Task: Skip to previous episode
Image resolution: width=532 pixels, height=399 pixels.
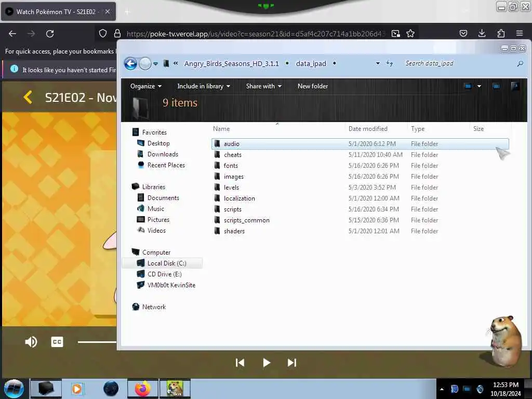Action: [x=240, y=363]
